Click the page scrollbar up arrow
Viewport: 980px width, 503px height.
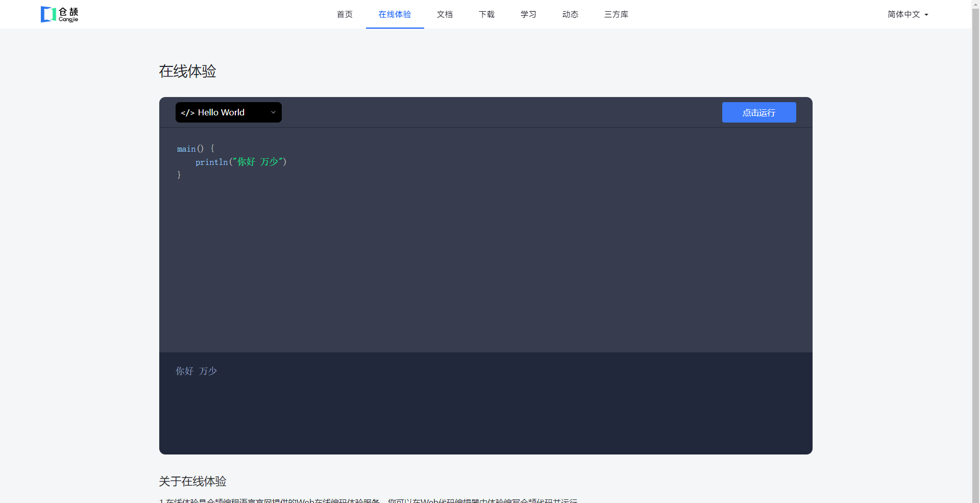(x=975, y=4)
